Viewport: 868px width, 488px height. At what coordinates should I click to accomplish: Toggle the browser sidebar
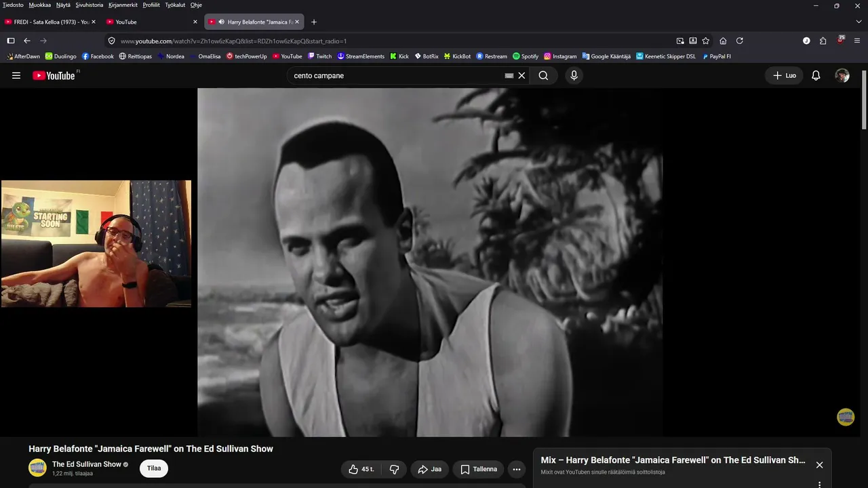[x=11, y=41]
